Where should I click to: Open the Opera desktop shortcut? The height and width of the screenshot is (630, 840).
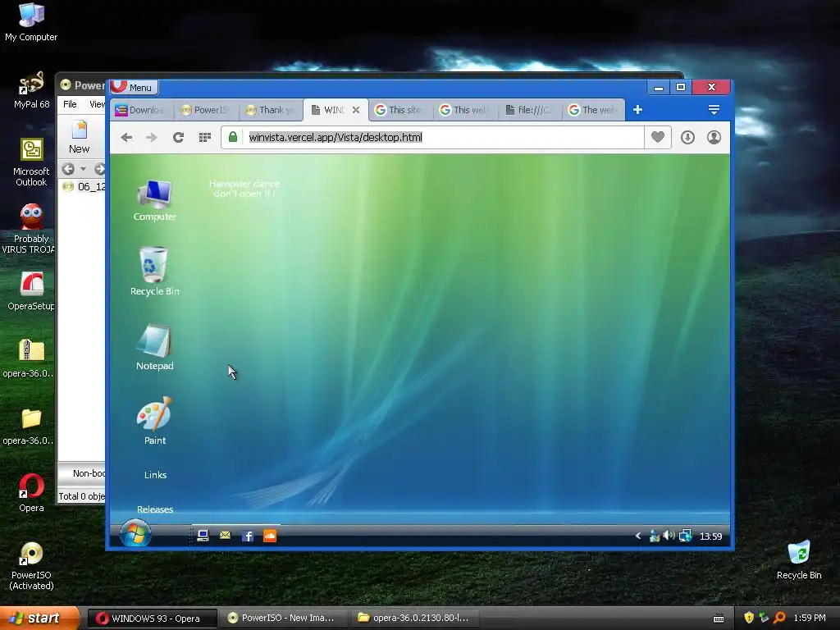point(31,493)
